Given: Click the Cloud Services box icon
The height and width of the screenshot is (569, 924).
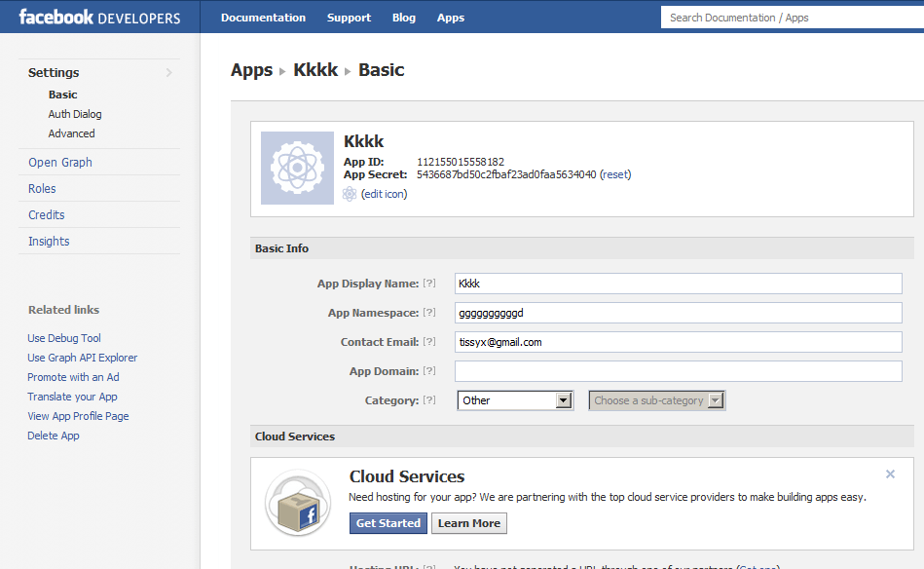Looking at the screenshot, I should (298, 503).
